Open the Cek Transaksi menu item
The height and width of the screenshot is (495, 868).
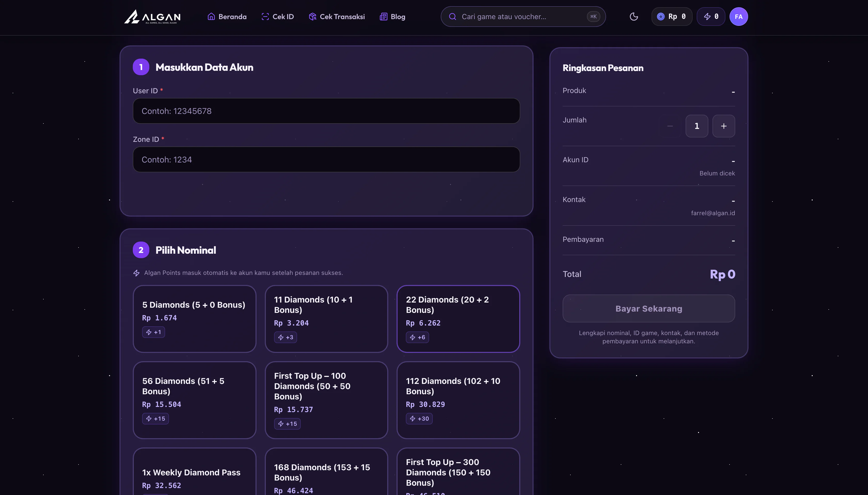pyautogui.click(x=336, y=16)
